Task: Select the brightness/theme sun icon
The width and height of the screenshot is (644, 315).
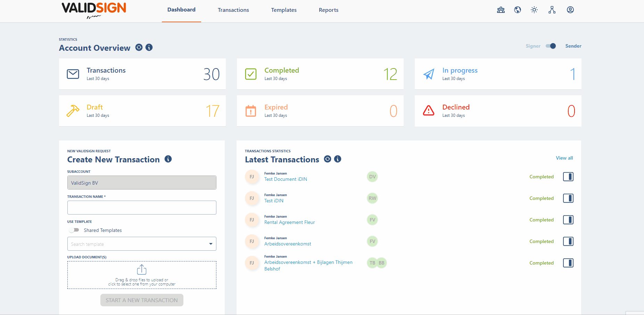Action: coord(534,10)
